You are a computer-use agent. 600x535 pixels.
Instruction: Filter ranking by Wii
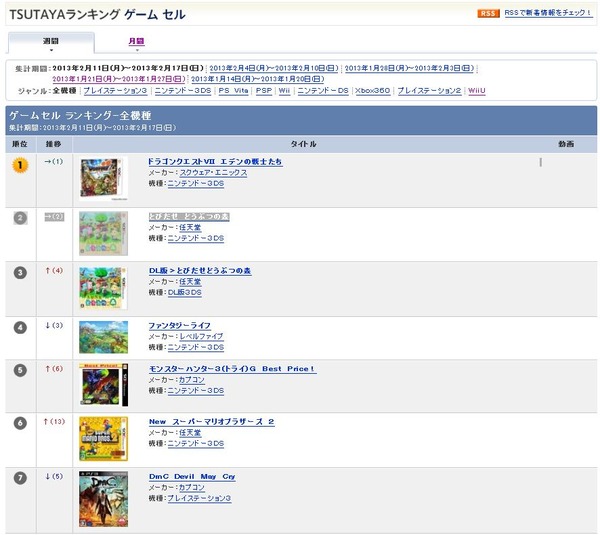click(x=284, y=91)
